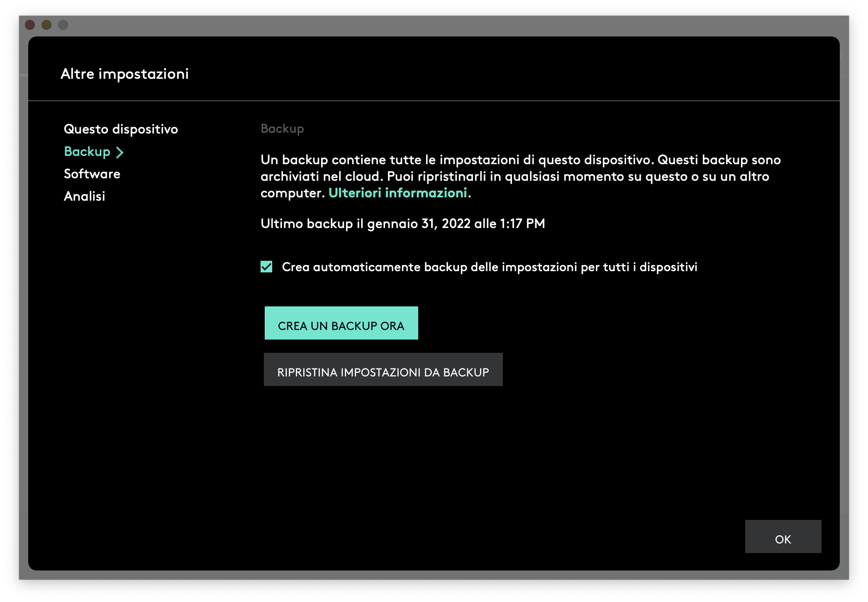
Task: Click the gray third window control button
Action: pos(63,25)
